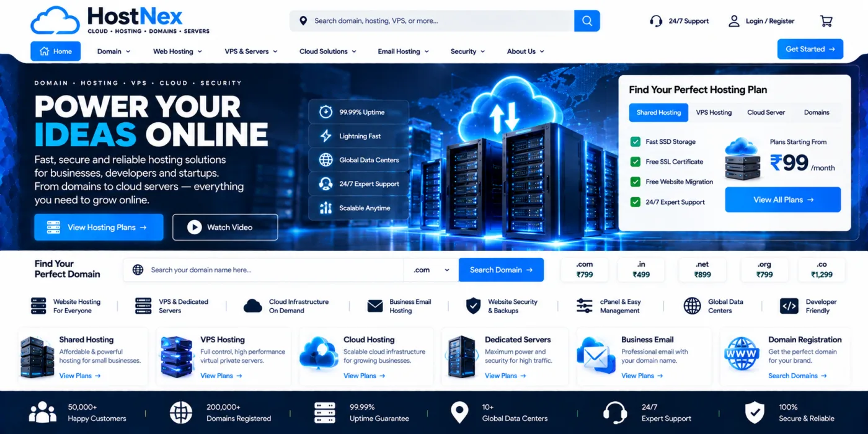
Task: Click the View Hosting Plans button
Action: [99, 227]
